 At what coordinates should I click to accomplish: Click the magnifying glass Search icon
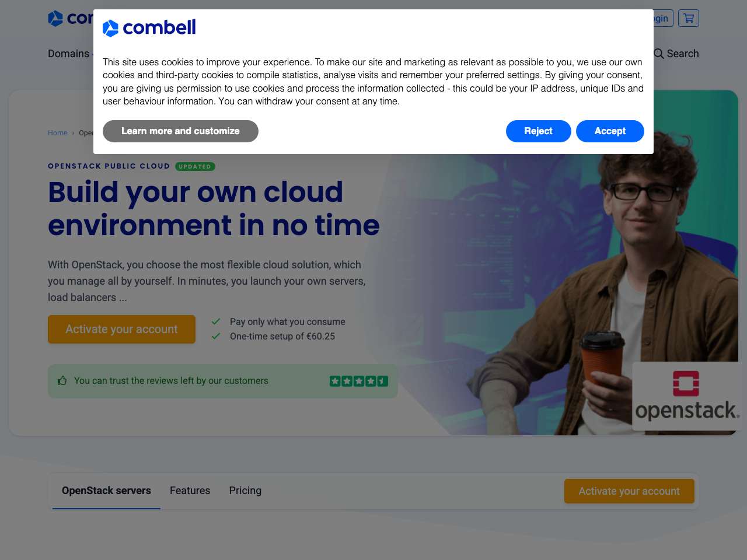pos(659,53)
